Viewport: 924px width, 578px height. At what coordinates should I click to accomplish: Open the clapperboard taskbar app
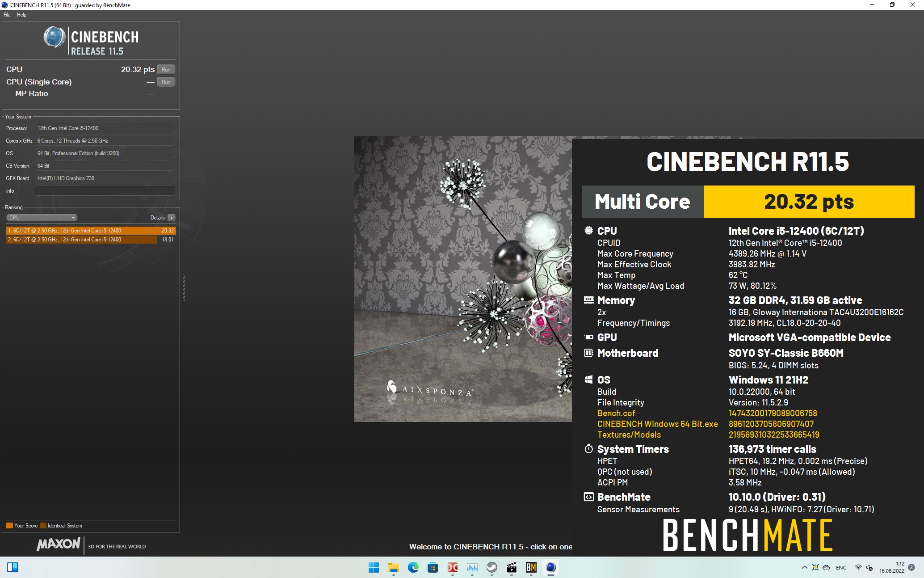pos(511,567)
